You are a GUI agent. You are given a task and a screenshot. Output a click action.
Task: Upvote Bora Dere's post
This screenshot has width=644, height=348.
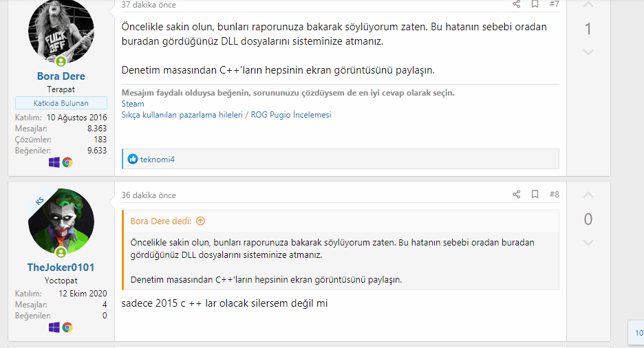coord(588,6)
